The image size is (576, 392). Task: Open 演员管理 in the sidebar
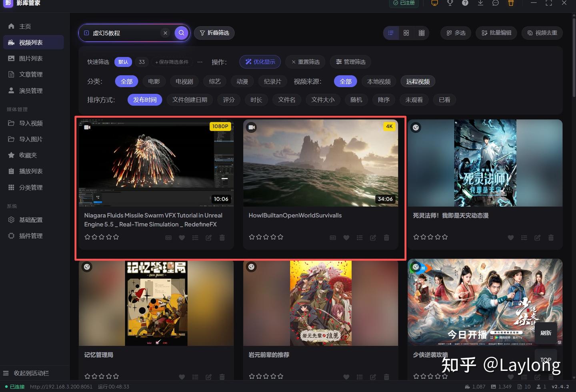click(x=33, y=91)
